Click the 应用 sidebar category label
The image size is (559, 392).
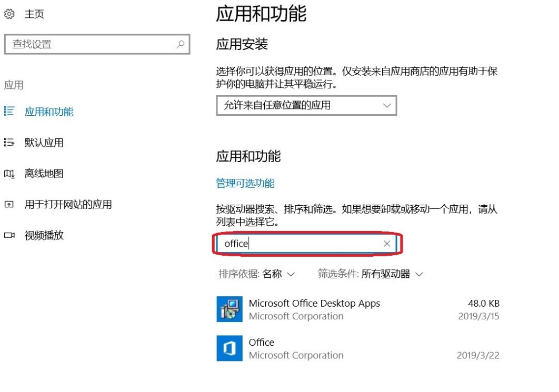pyautogui.click(x=14, y=85)
